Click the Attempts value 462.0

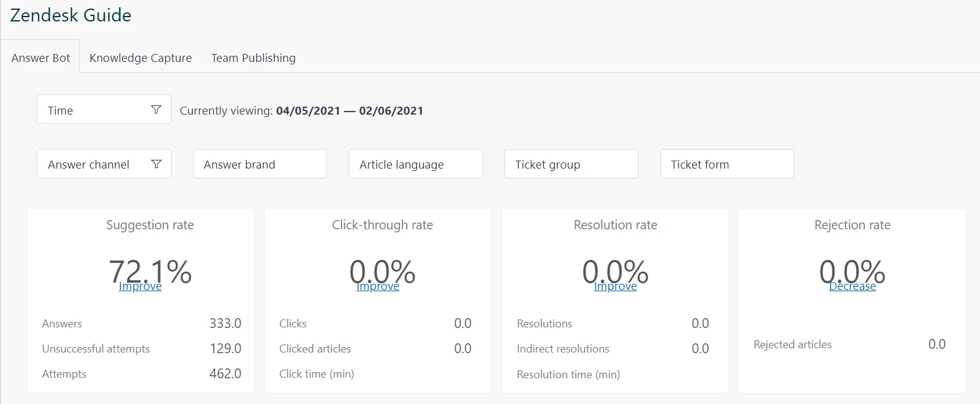(x=225, y=373)
